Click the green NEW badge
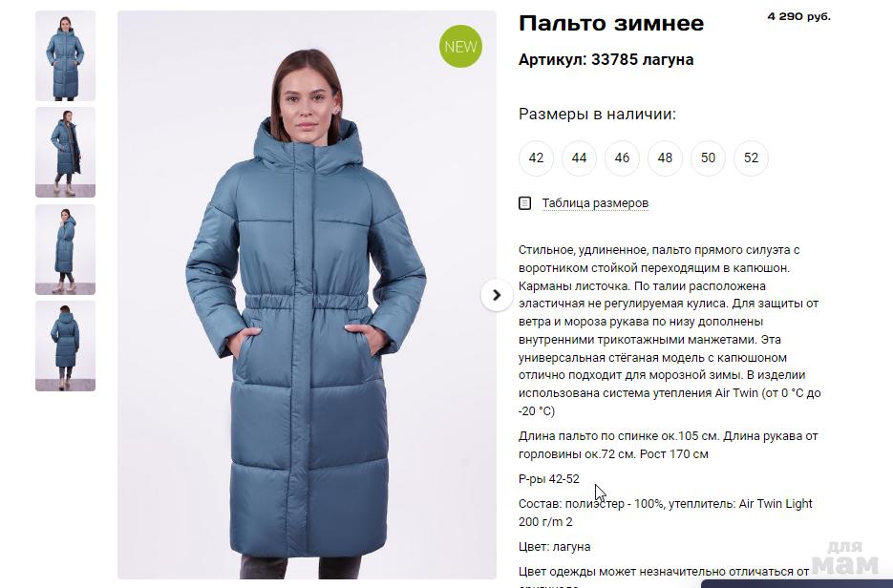 click(460, 46)
